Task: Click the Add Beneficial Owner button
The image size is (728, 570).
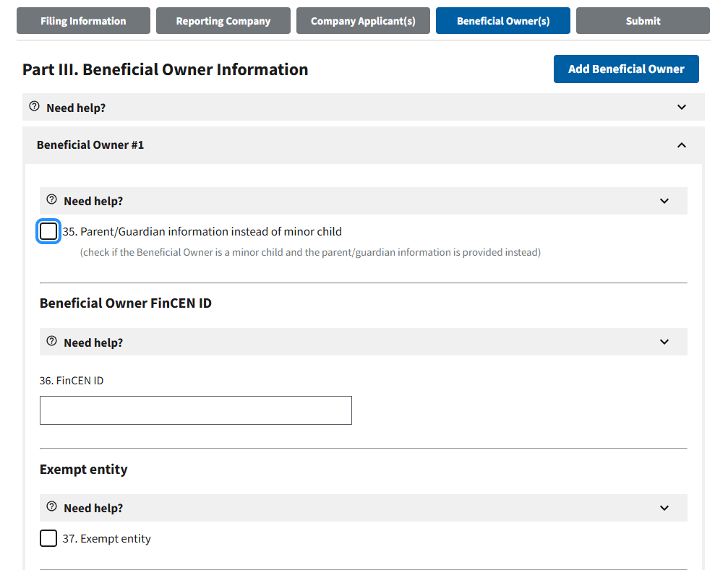Action: 626,69
